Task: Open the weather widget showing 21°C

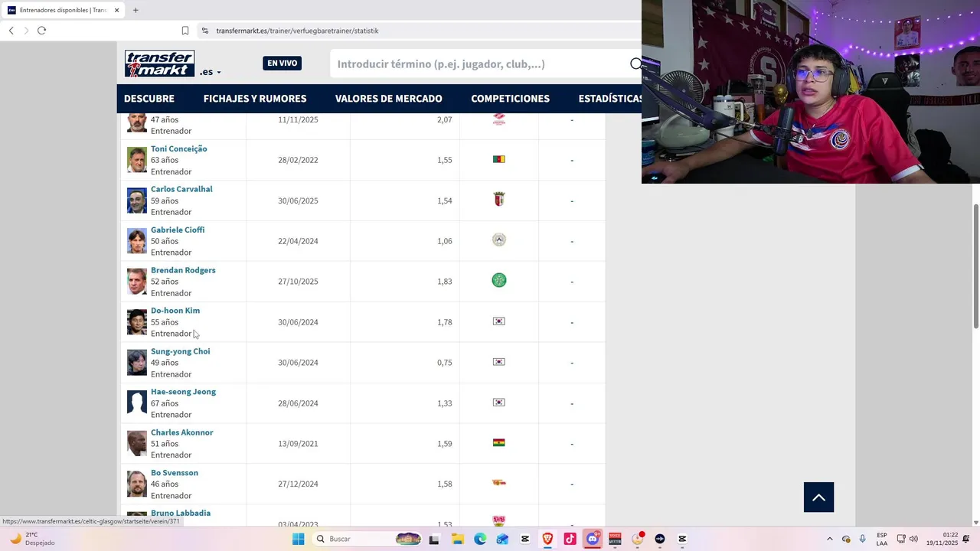Action: 32,539
